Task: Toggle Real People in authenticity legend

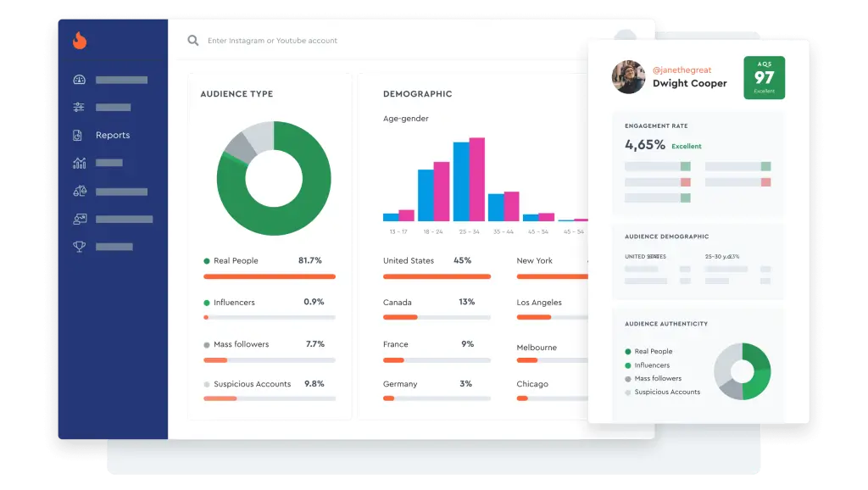Action: coord(652,351)
